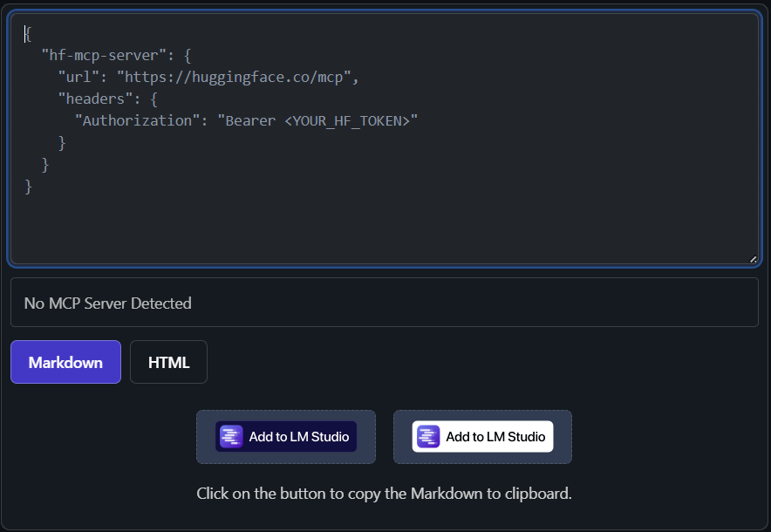Click the textarea resize grip corner

pyautogui.click(x=753, y=260)
